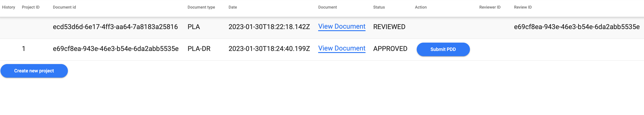Viewport: 644px width, 115px height.
Task: Click the Document type column header
Action: [x=201, y=7]
